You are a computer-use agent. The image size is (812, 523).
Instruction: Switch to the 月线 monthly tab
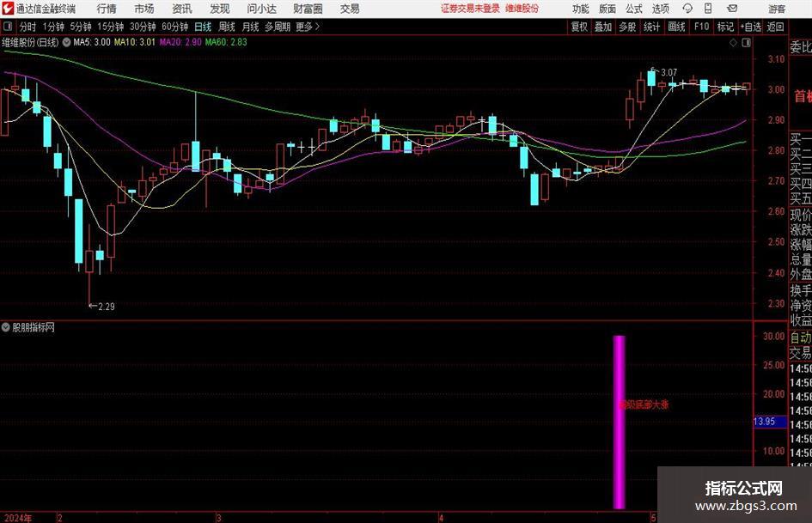coord(250,27)
